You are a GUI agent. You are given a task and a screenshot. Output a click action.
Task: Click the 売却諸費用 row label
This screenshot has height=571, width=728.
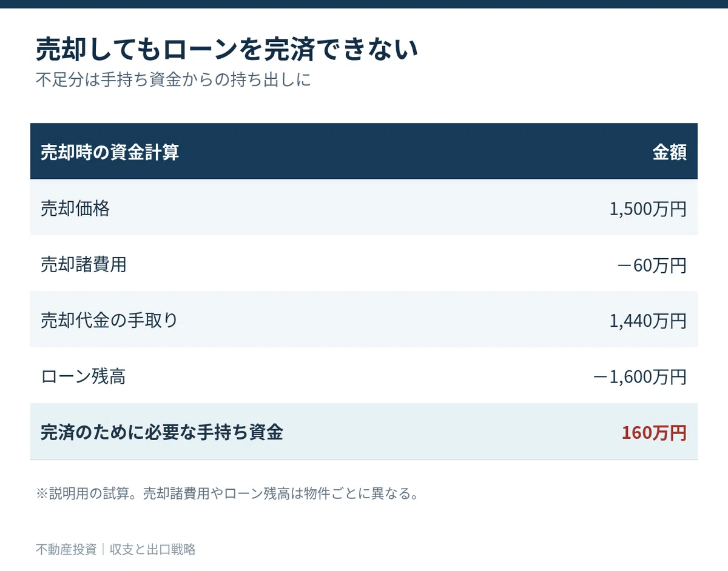coord(84,264)
